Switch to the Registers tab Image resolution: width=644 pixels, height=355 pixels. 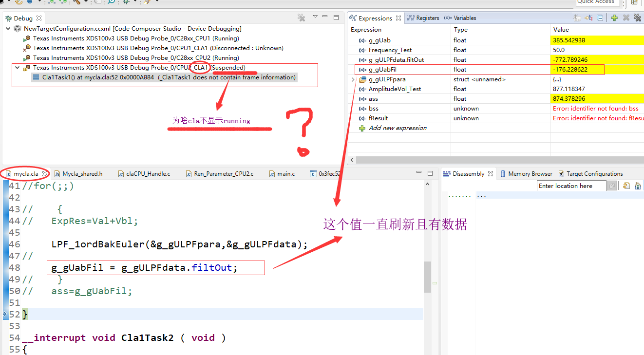423,18
